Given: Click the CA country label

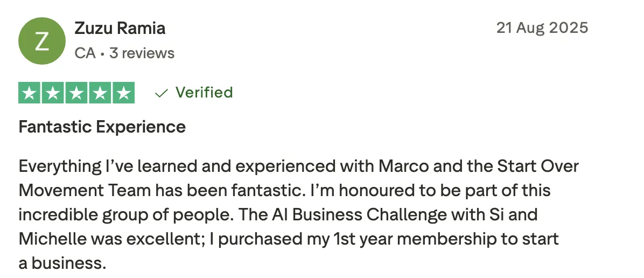Looking at the screenshot, I should coord(85,53).
